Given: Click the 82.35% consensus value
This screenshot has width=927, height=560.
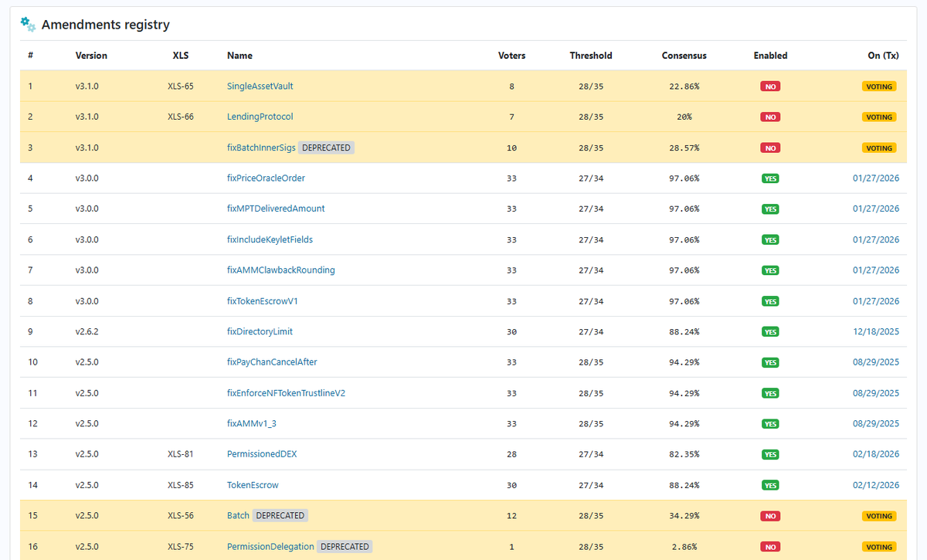Looking at the screenshot, I should [x=684, y=454].
